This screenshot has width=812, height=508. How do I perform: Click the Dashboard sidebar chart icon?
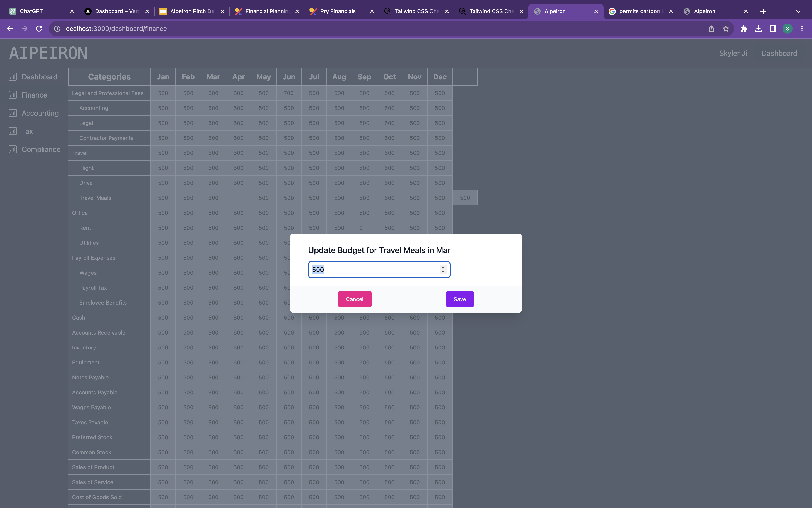13,77
